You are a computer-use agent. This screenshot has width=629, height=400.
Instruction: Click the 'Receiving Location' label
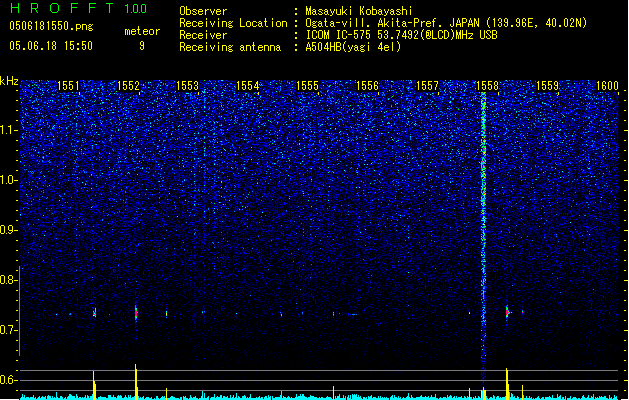pos(233,23)
